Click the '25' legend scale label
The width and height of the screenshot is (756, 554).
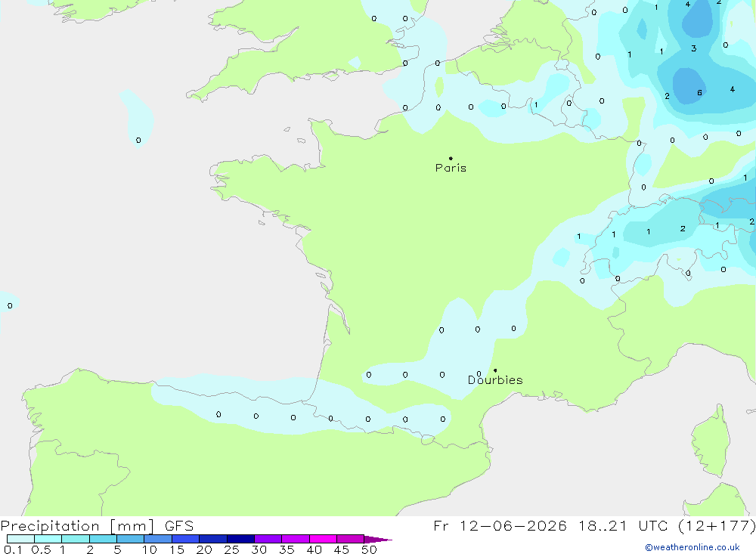pyautogui.click(x=231, y=549)
